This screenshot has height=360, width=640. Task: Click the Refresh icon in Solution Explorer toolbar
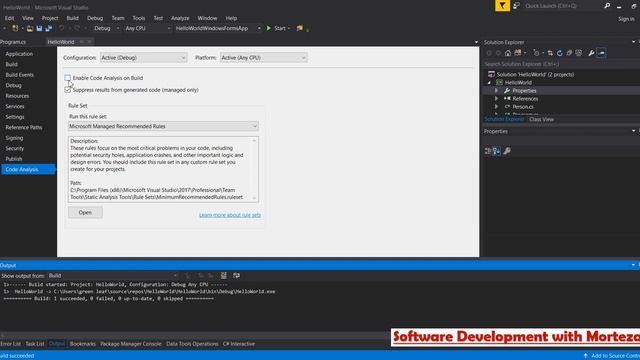pyautogui.click(x=560, y=53)
